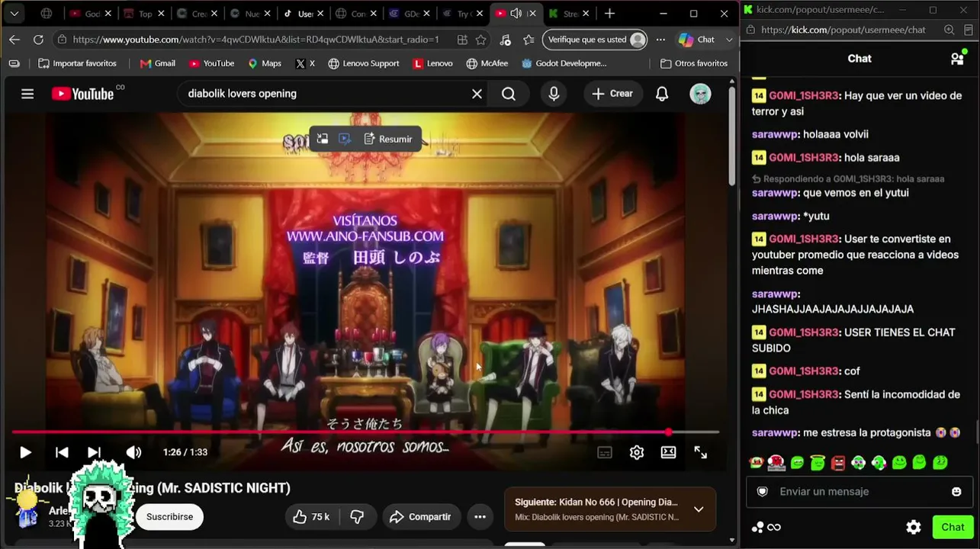Share the video via Compartir
The image size is (980, 549).
click(421, 517)
